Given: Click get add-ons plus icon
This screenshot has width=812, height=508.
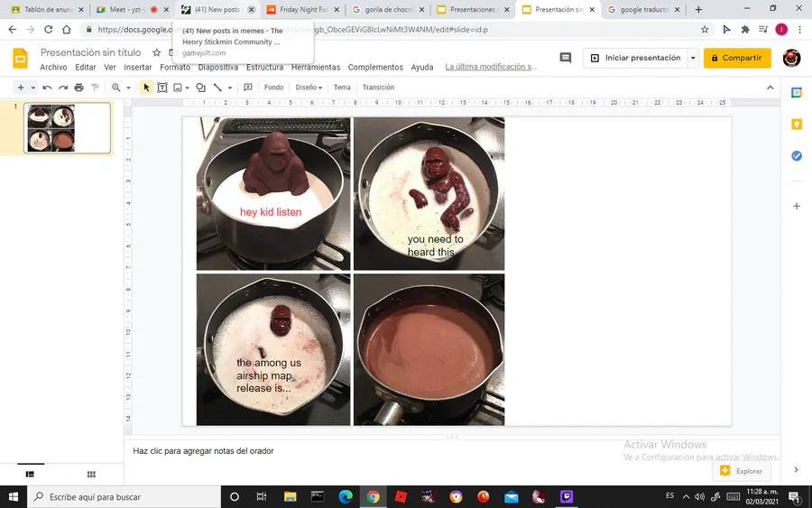Looking at the screenshot, I should [797, 206].
